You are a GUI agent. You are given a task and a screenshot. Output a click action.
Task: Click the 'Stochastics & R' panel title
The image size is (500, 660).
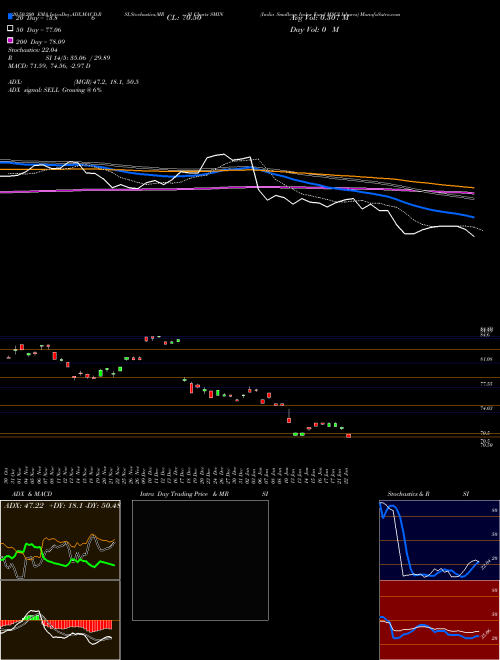(x=408, y=494)
